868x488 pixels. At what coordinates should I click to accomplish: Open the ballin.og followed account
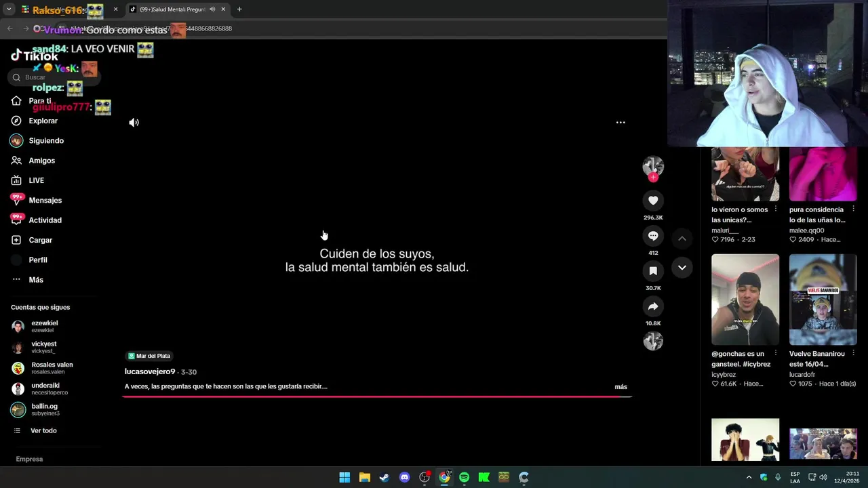[x=35, y=410]
